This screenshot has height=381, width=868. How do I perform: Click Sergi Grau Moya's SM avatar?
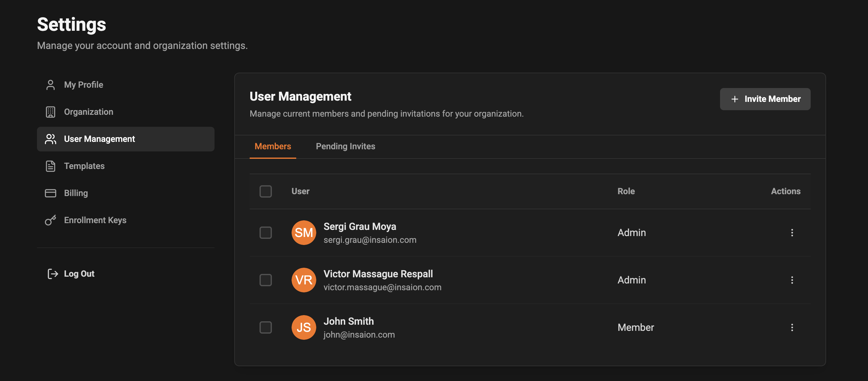click(304, 232)
